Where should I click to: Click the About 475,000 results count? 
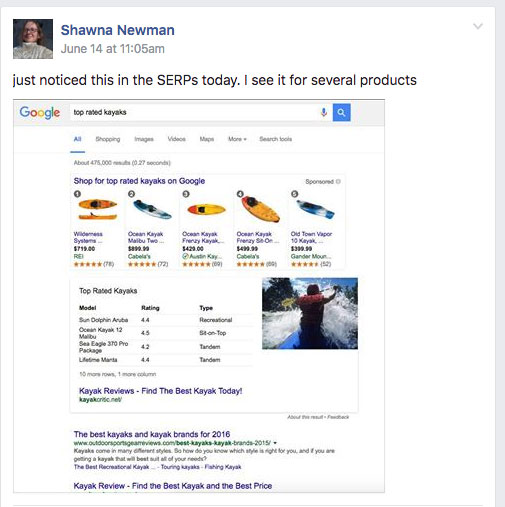(x=122, y=163)
